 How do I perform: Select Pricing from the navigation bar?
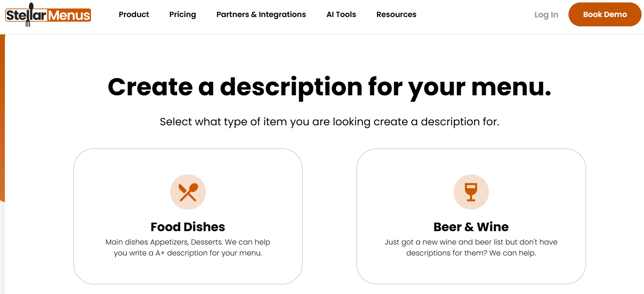(x=182, y=15)
